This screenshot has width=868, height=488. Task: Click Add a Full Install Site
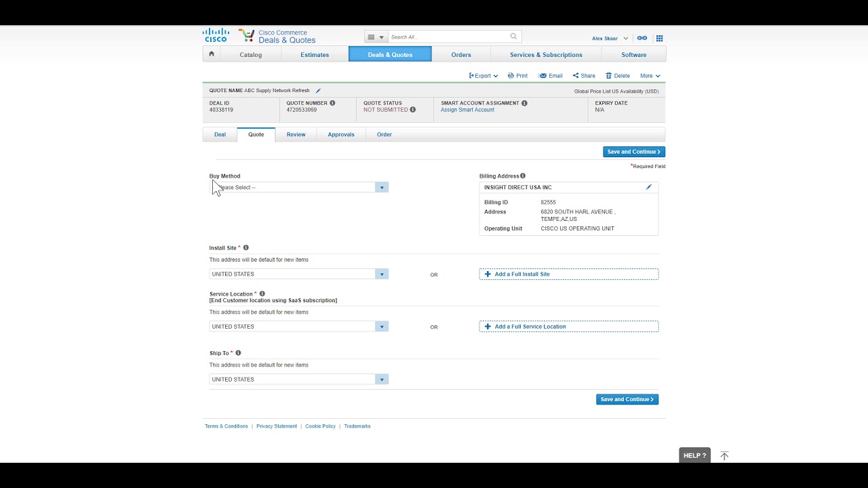[x=569, y=274]
